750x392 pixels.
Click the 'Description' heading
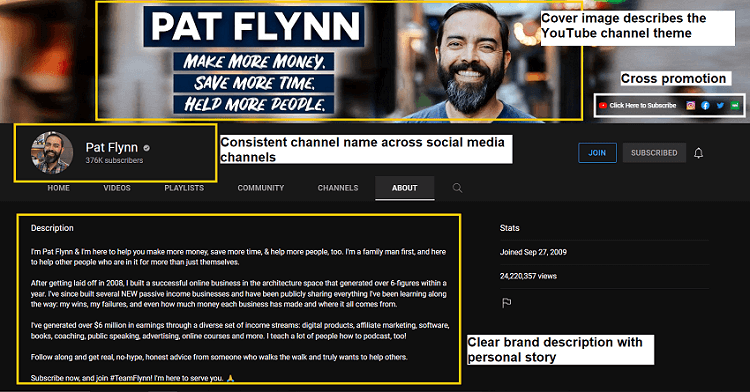click(52, 228)
